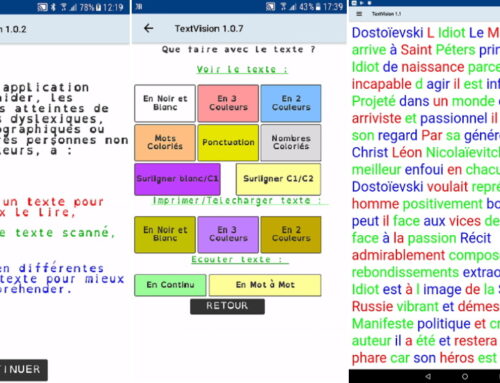Tap the black line ending 'dyslexiques,'
The width and height of the screenshot is (500, 383).
point(53,119)
